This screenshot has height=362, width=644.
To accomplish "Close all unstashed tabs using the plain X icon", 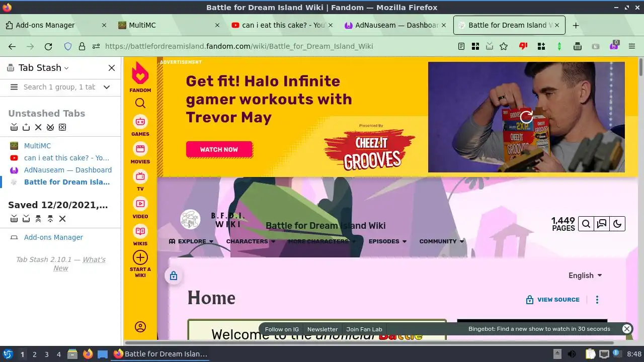I will 38,127.
